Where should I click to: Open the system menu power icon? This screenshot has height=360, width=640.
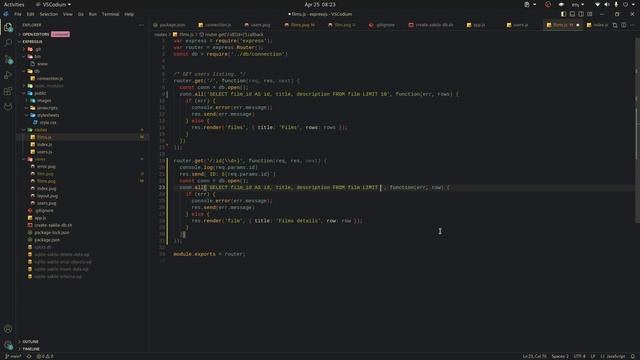click(x=625, y=4)
